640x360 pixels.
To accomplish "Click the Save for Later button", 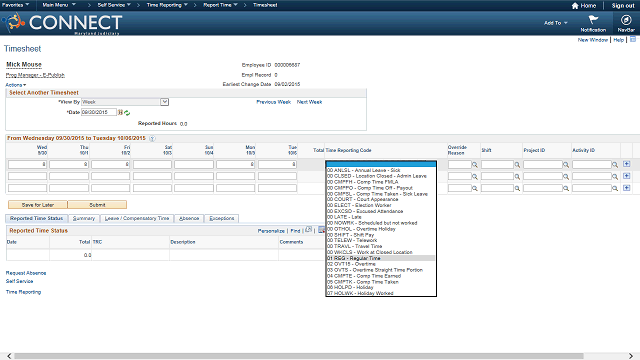I will tap(38, 205).
